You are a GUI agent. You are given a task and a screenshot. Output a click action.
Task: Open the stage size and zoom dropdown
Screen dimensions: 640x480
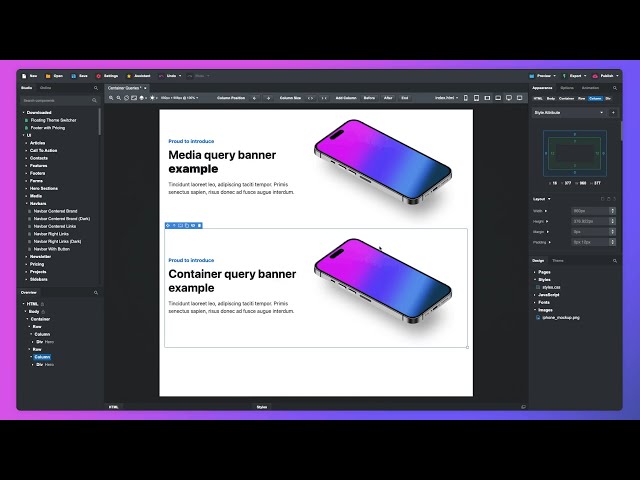(x=179, y=98)
